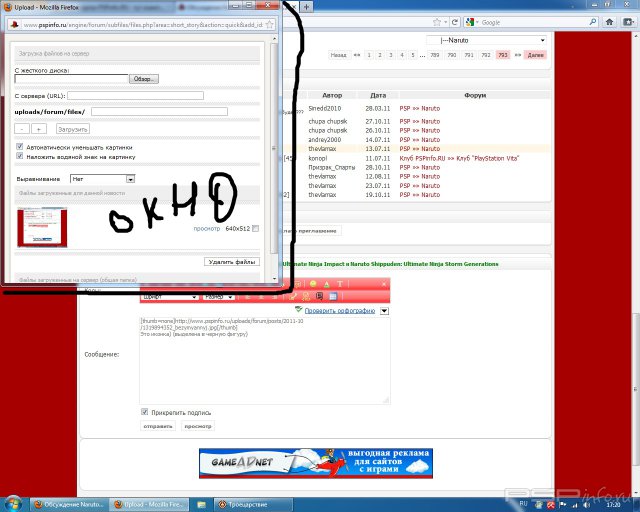The height and width of the screenshot is (512, 640).
Task: Click the smiley icon in editor toolbar
Action: (312, 285)
